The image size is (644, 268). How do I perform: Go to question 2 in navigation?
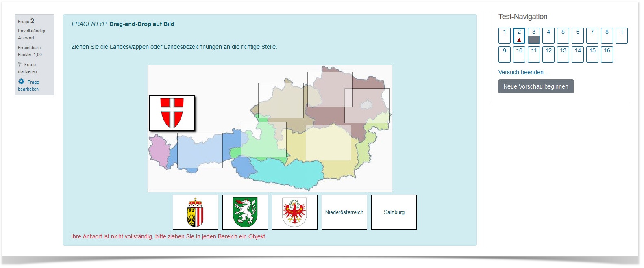pyautogui.click(x=519, y=36)
